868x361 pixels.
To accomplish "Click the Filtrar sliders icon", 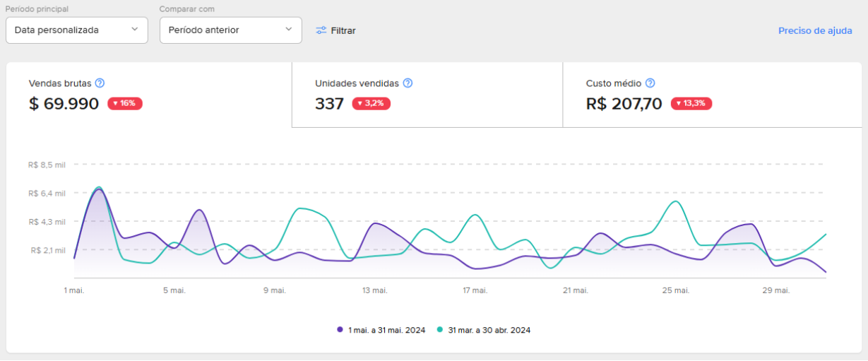I will coord(321,30).
